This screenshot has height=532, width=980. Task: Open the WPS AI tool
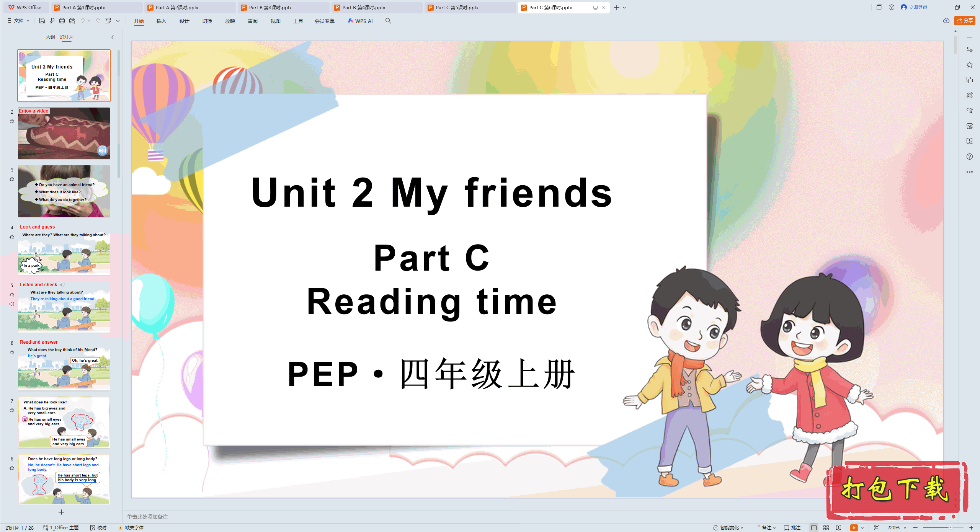tap(360, 21)
